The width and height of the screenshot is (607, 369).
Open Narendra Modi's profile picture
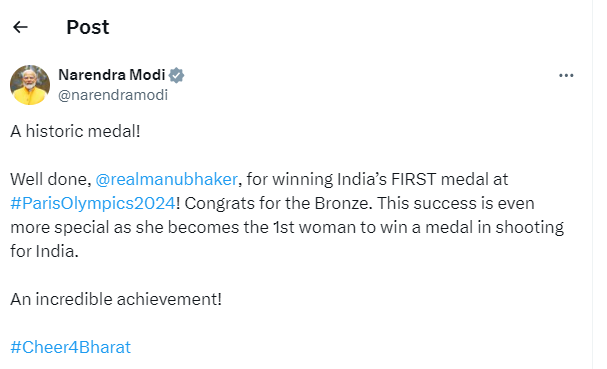pos(30,85)
